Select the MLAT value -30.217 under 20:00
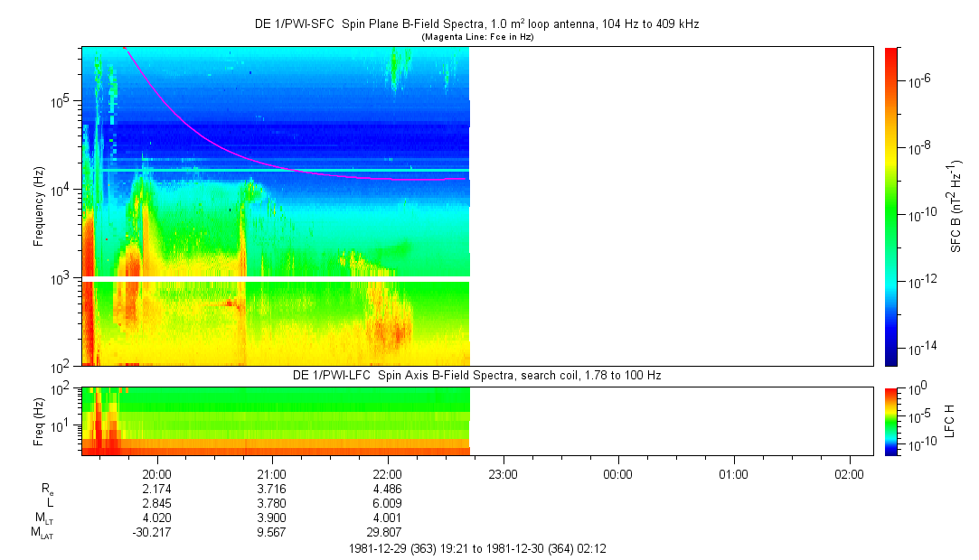This screenshot has width=979, height=560. click(x=152, y=533)
